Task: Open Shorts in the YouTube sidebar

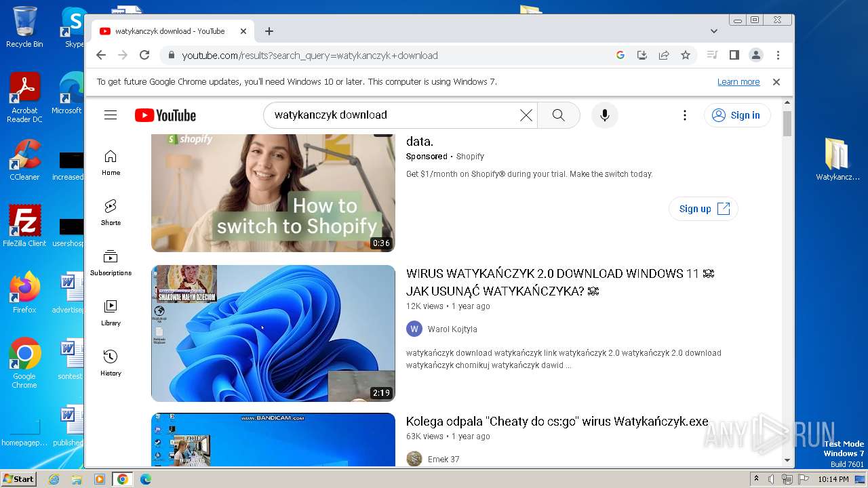Action: click(x=111, y=213)
